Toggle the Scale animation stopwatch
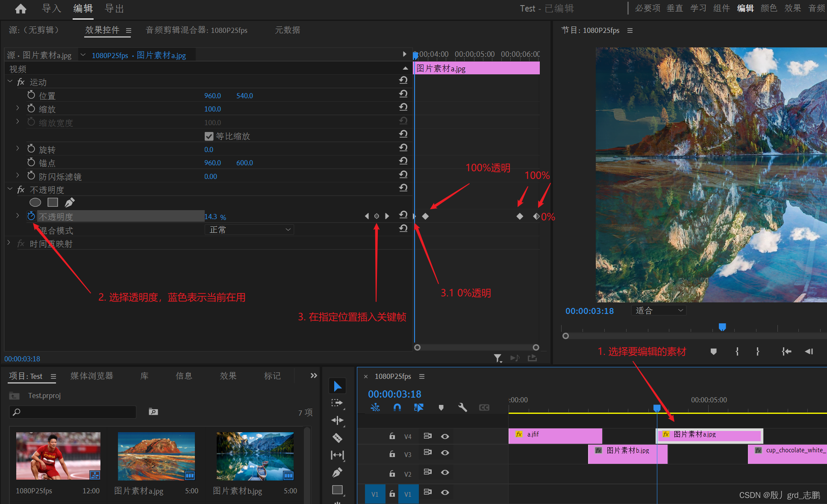This screenshot has width=827, height=504. pos(31,108)
